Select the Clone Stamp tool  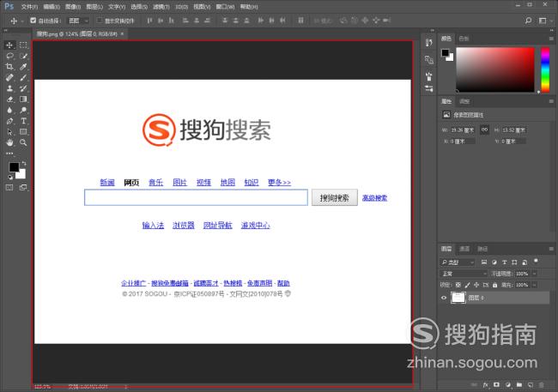click(x=9, y=88)
